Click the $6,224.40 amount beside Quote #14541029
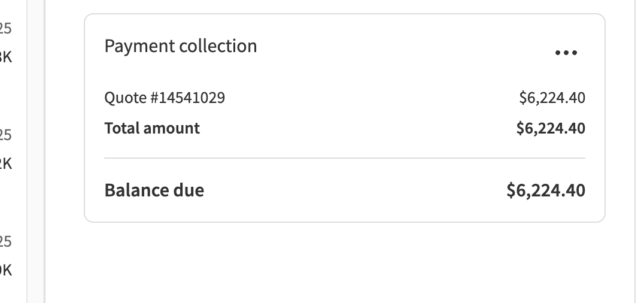 pyautogui.click(x=552, y=98)
